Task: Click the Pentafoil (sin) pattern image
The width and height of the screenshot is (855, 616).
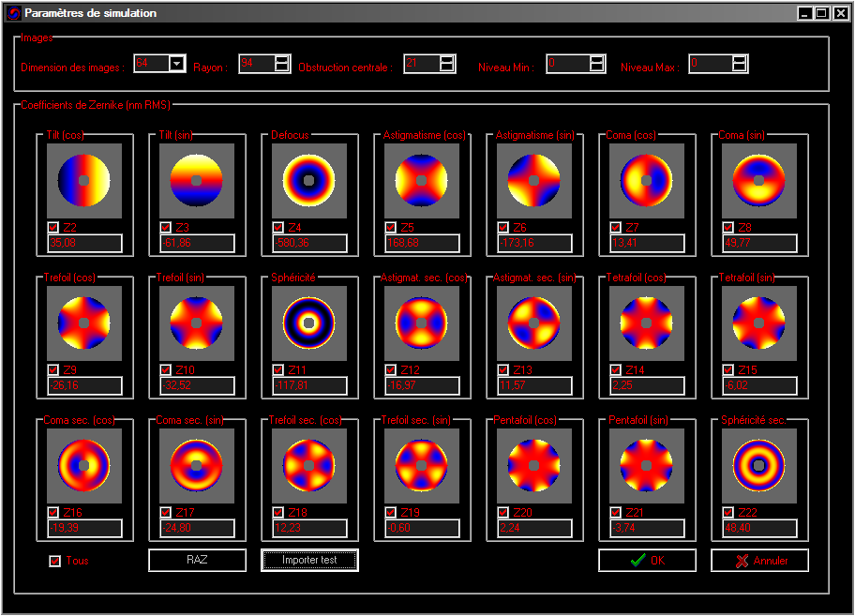Action: tap(647, 466)
